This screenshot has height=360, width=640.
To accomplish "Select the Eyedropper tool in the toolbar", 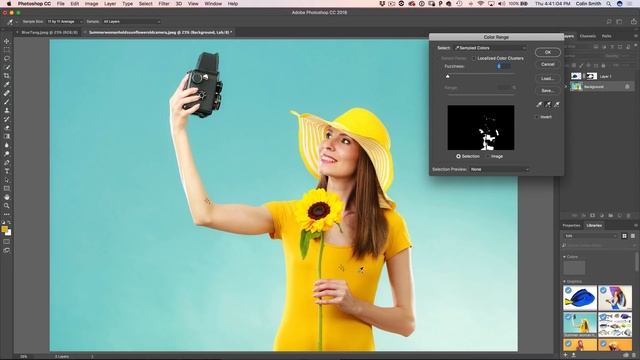I will tap(7, 84).
